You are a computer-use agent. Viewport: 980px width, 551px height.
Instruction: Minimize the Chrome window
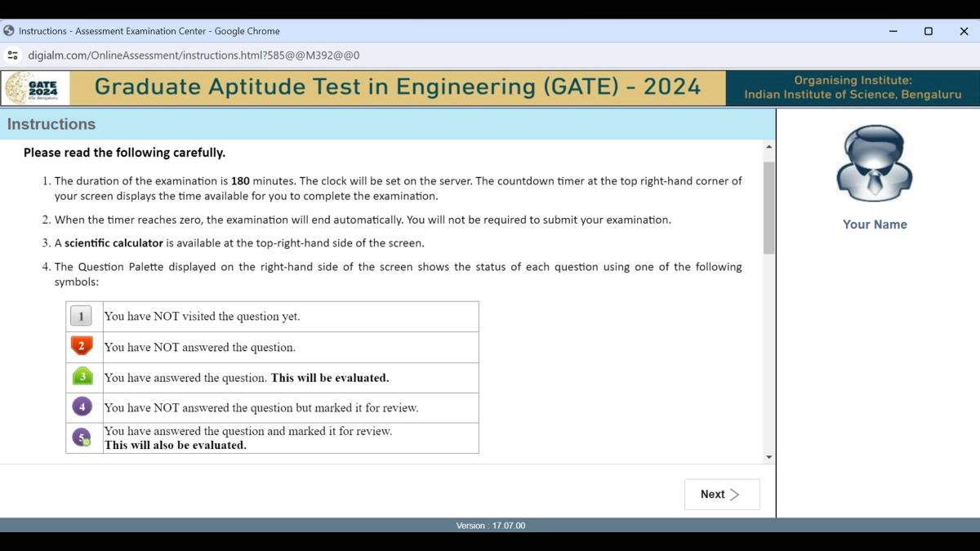click(x=893, y=31)
